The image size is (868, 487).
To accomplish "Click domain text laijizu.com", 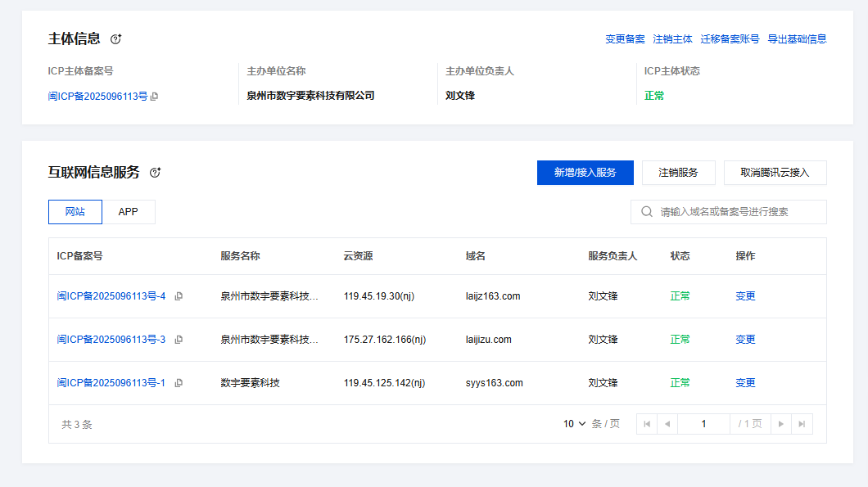I will click(x=488, y=339).
